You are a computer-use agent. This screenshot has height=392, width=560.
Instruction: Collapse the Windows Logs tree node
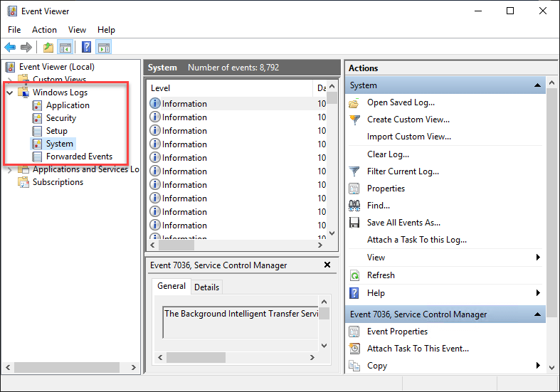point(10,92)
